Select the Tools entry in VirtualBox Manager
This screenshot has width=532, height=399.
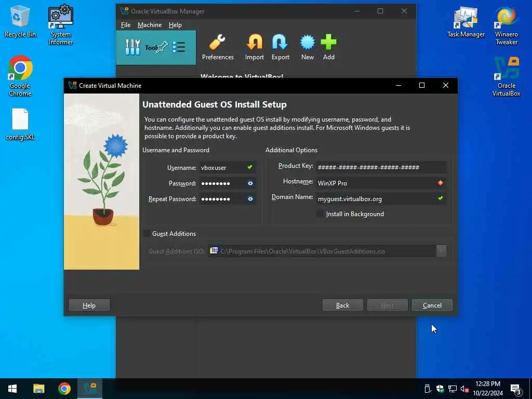[x=156, y=47]
